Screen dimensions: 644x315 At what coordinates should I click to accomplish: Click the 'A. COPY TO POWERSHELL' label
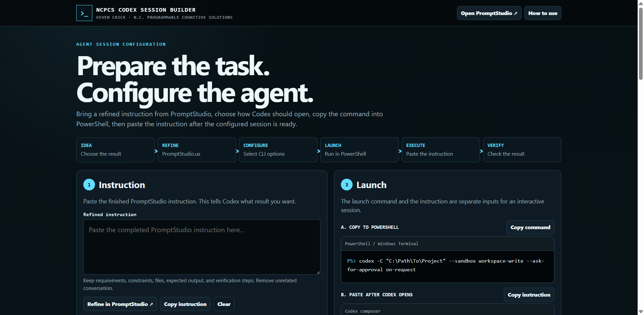(x=370, y=227)
